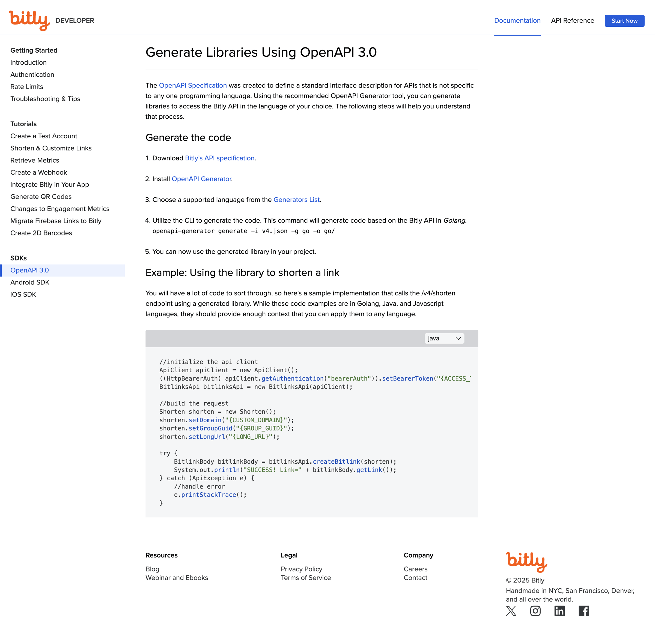Click the © 2025 Bitly text
The image size is (655, 644).
525,580
